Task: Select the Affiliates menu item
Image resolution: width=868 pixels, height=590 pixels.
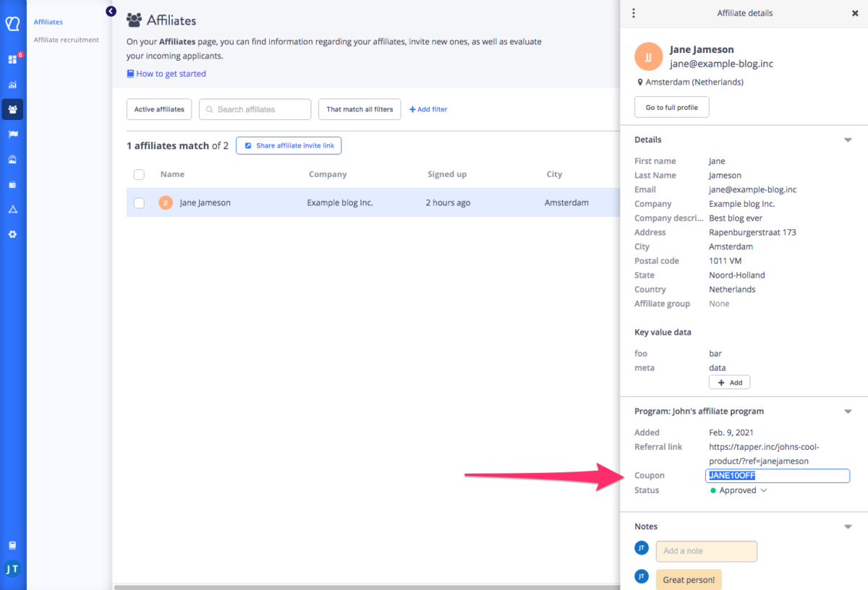Action: pos(48,22)
